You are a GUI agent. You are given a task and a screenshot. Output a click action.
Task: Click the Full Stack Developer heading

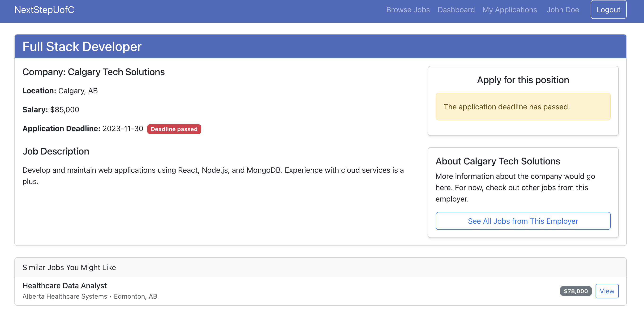point(82,47)
